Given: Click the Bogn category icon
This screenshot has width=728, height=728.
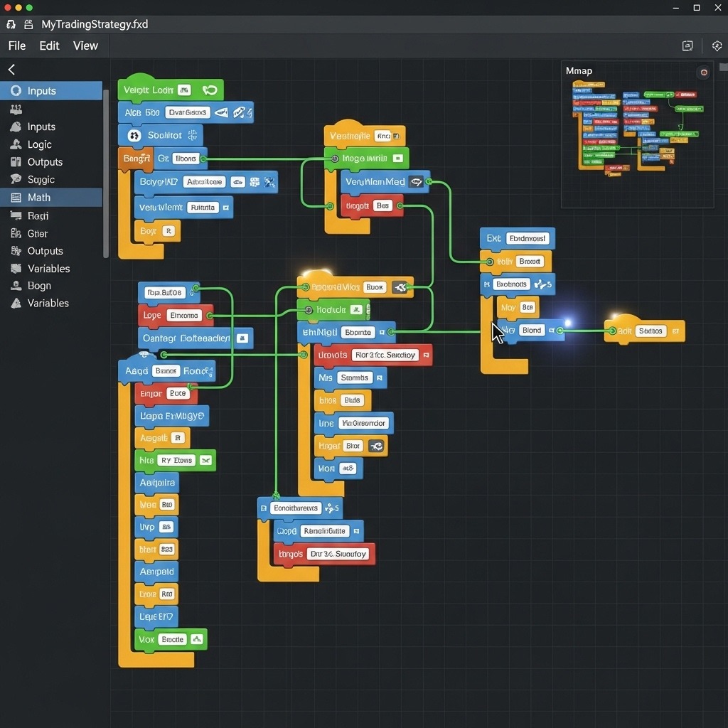Looking at the screenshot, I should (16, 286).
